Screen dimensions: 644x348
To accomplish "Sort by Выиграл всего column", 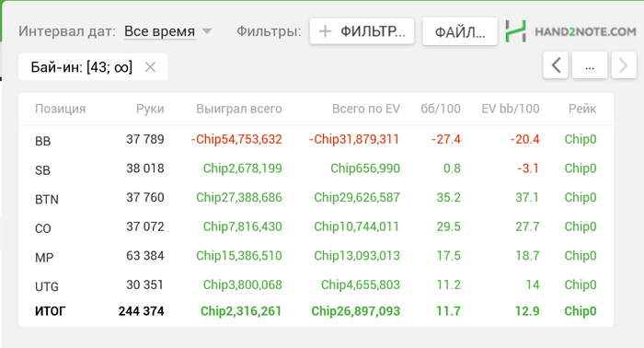I will [x=239, y=109].
